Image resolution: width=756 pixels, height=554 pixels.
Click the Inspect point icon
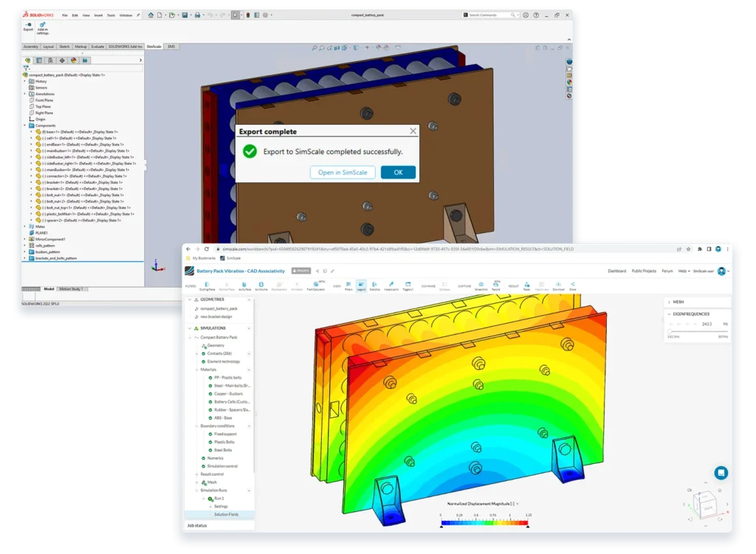(x=391, y=283)
